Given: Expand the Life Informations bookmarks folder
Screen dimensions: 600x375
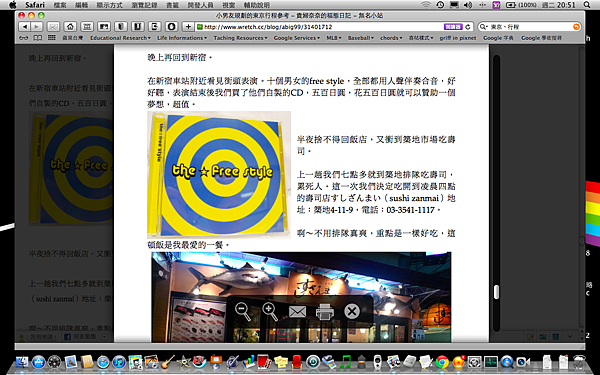Looking at the screenshot, I should tap(182, 38).
